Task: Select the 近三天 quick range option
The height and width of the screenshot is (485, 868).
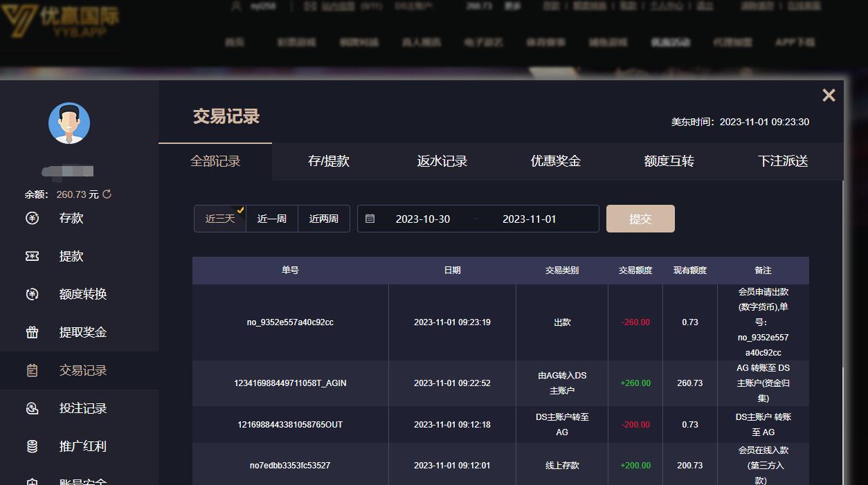Action: [220, 219]
